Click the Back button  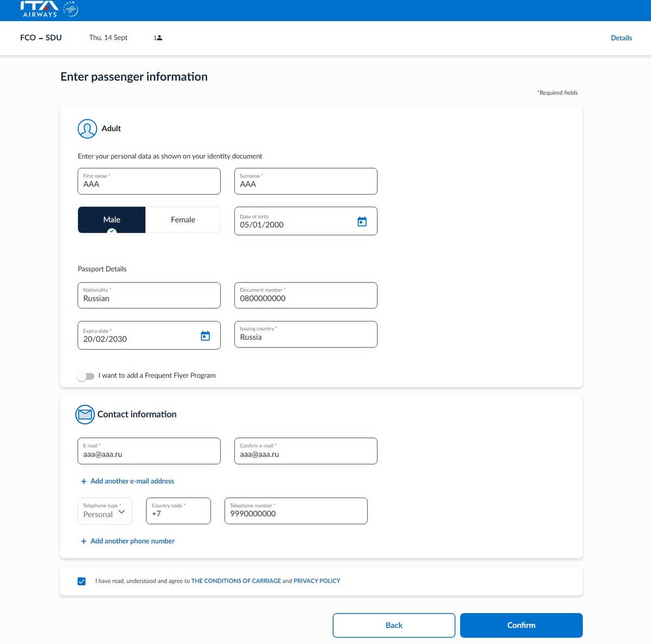[394, 625]
